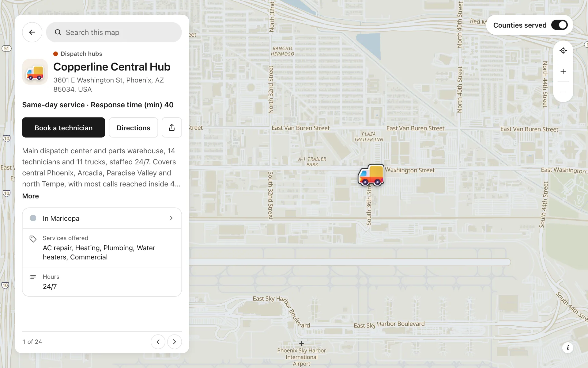Zoom in on the map
588x368 pixels.
point(563,71)
